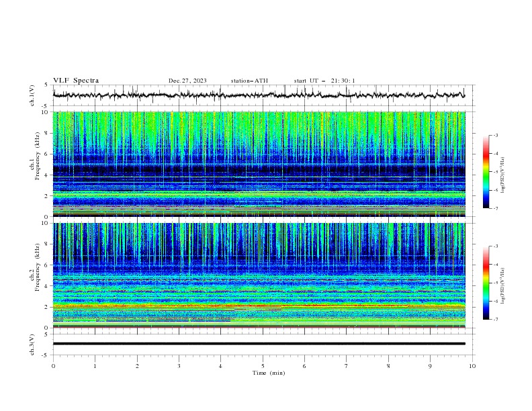This screenshot has width=532, height=411.
Task: Click time axis tick label "7"
Action: pyautogui.click(x=347, y=366)
